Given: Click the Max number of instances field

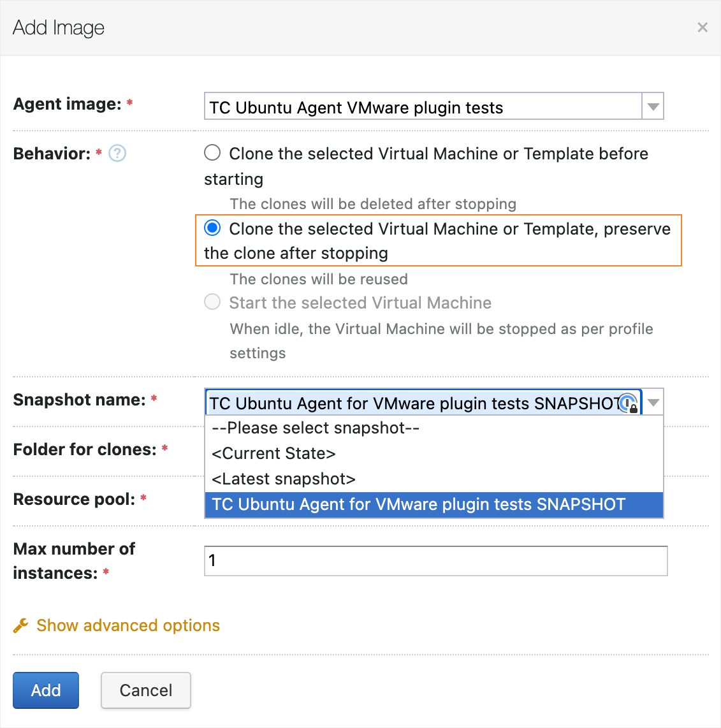Looking at the screenshot, I should click(x=435, y=561).
